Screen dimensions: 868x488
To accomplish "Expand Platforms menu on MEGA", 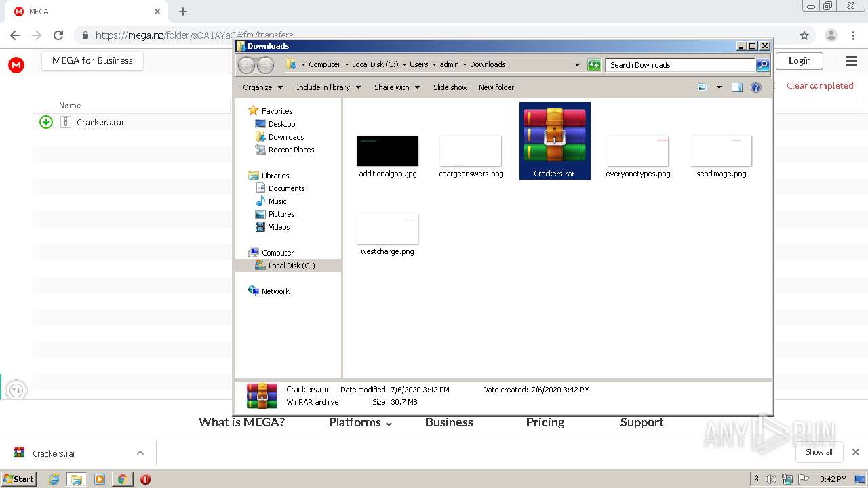I will pyautogui.click(x=360, y=422).
